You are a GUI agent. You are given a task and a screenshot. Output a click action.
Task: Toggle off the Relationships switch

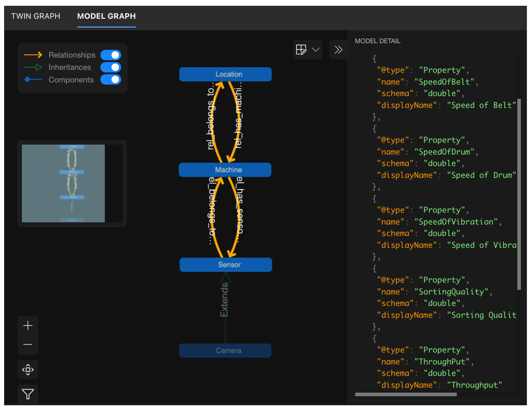(111, 55)
